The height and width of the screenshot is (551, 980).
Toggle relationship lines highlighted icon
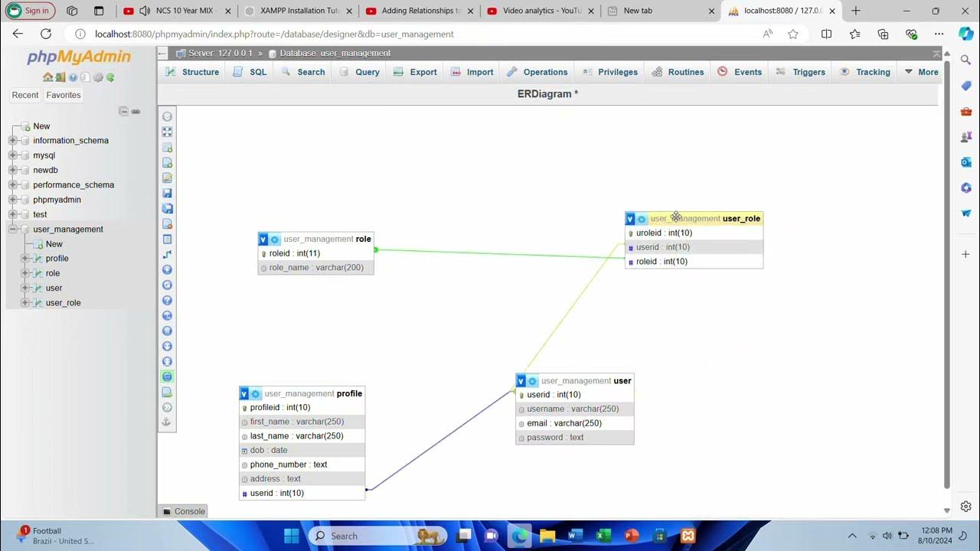167,377
